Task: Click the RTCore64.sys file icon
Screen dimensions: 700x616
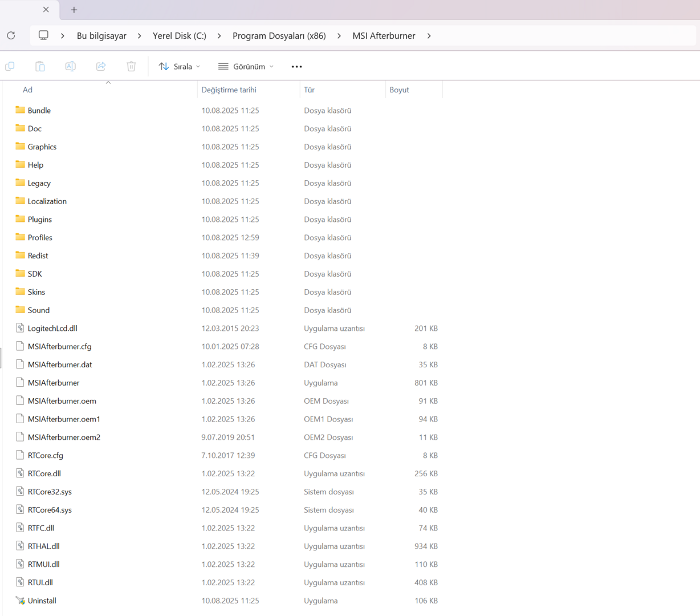Action: point(20,509)
